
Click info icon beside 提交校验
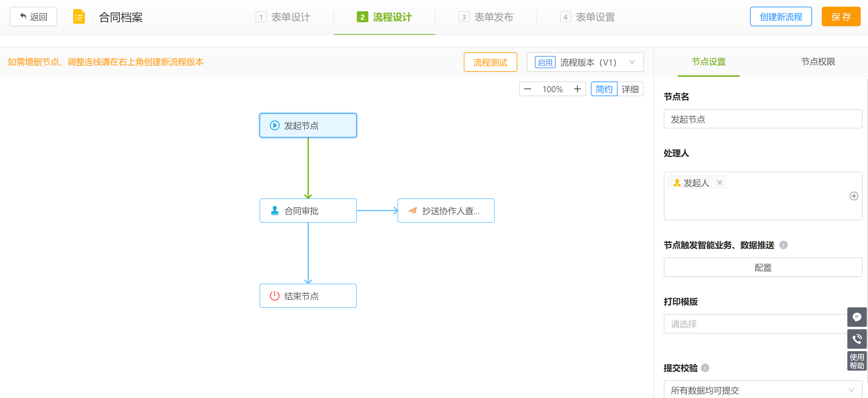(704, 368)
